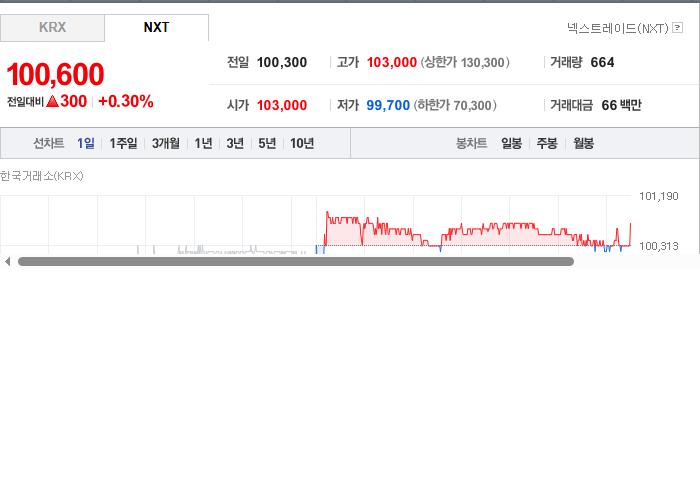Image resolution: width=700 pixels, height=490 pixels.
Task: Click the 봉차트 label
Action: [x=471, y=143]
